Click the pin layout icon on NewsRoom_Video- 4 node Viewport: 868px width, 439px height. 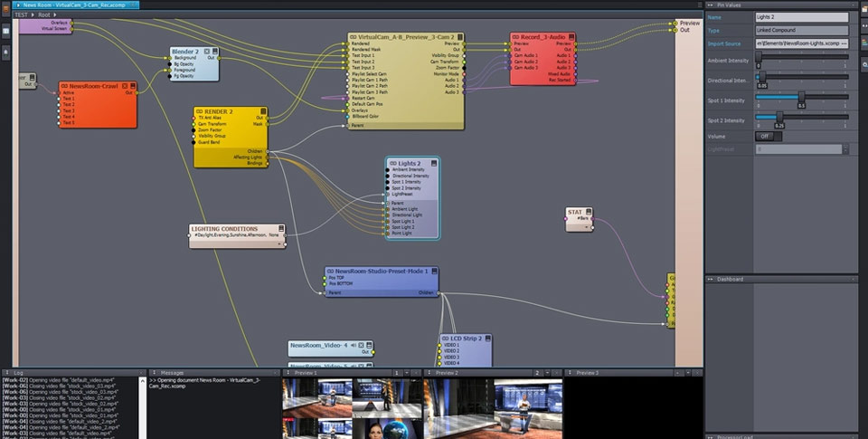click(x=369, y=345)
